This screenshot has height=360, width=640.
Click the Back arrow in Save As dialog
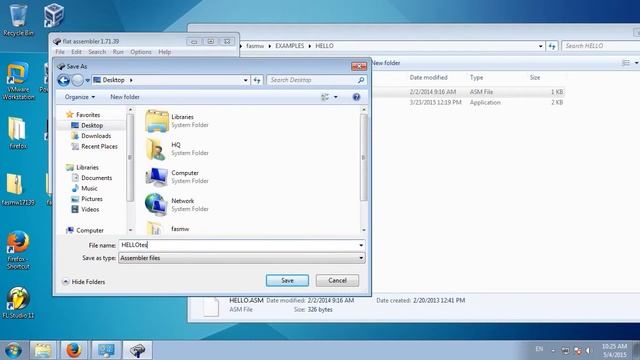(64, 80)
